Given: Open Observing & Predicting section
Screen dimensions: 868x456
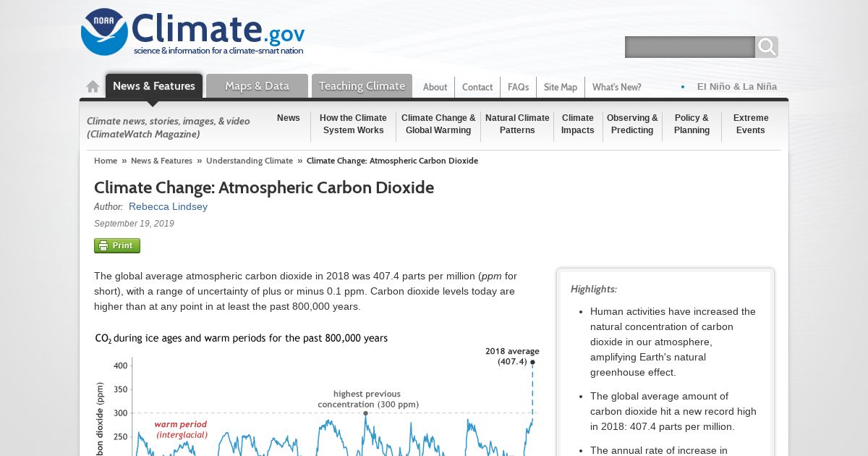Looking at the screenshot, I should point(632,124).
